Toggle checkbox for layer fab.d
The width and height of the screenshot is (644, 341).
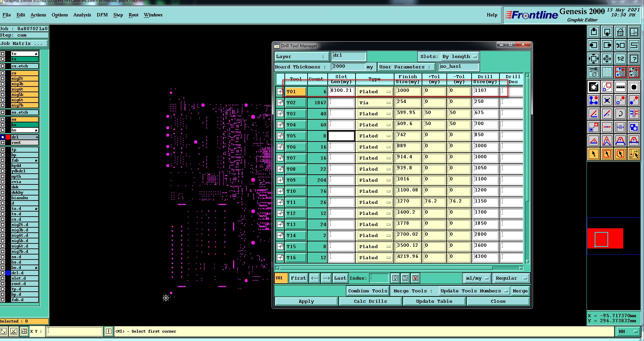(3, 300)
